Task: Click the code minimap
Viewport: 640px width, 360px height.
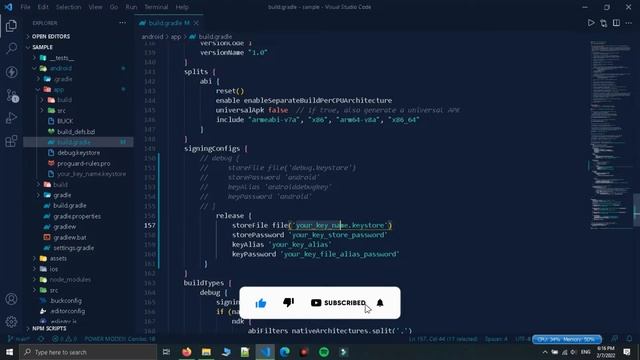Action: (611, 135)
